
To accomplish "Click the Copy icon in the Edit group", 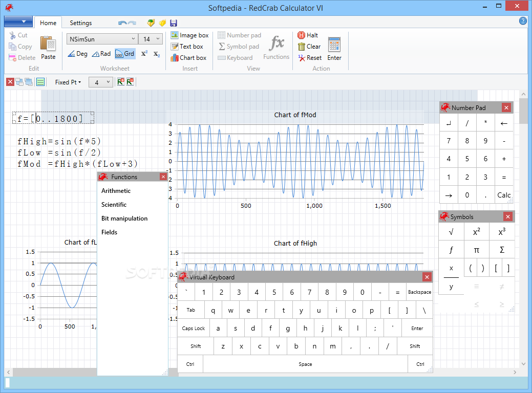I will coord(13,47).
